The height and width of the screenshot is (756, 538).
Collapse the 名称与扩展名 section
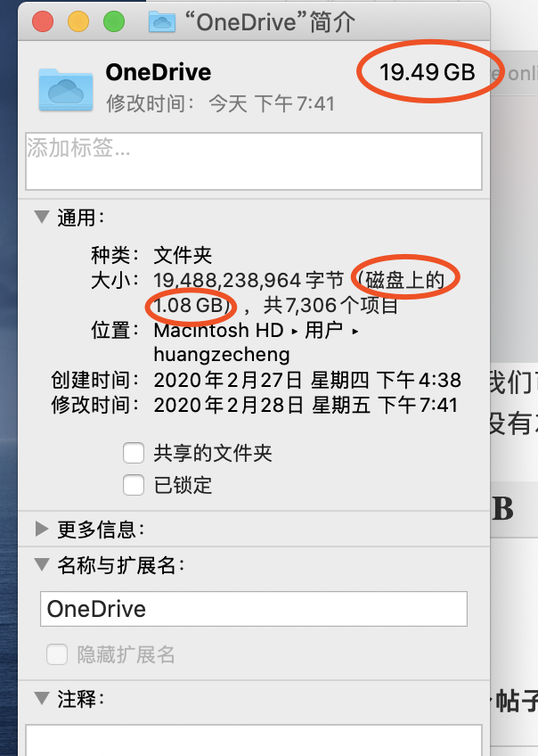coord(41,565)
